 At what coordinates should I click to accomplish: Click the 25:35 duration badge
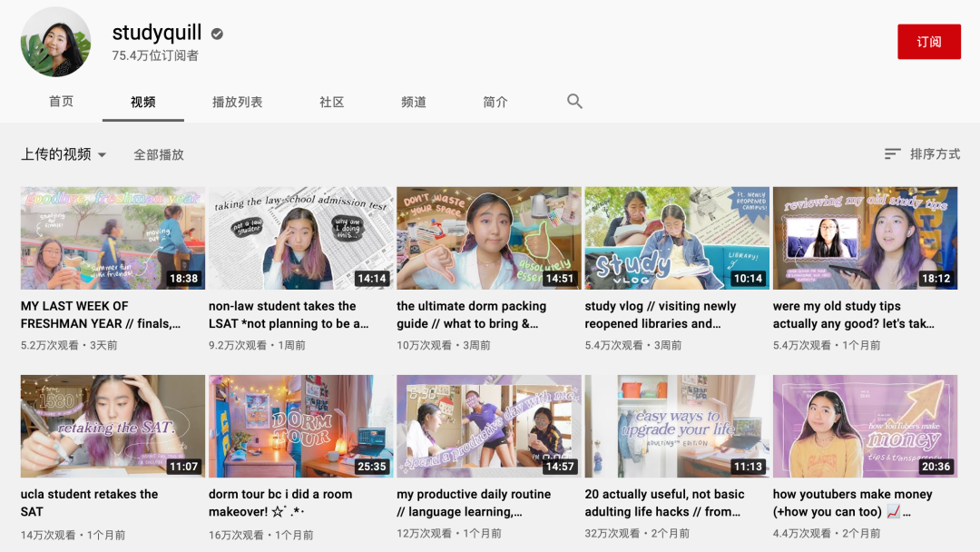click(372, 467)
